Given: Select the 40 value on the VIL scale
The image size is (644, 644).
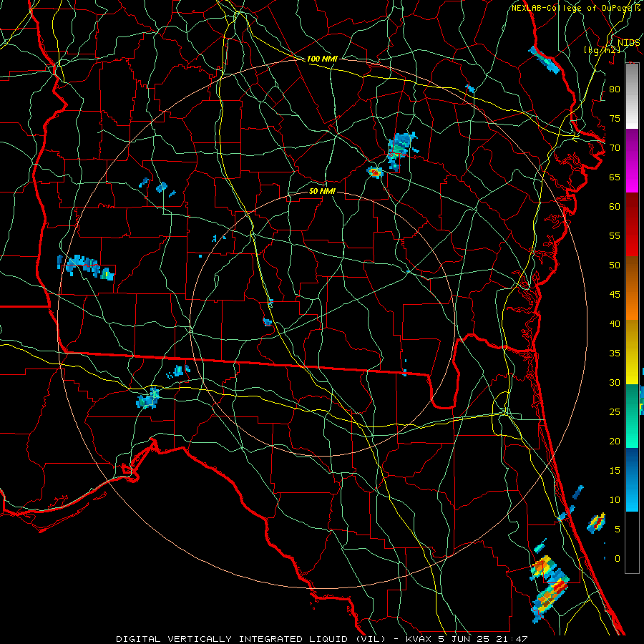Looking at the screenshot, I should 615,323.
